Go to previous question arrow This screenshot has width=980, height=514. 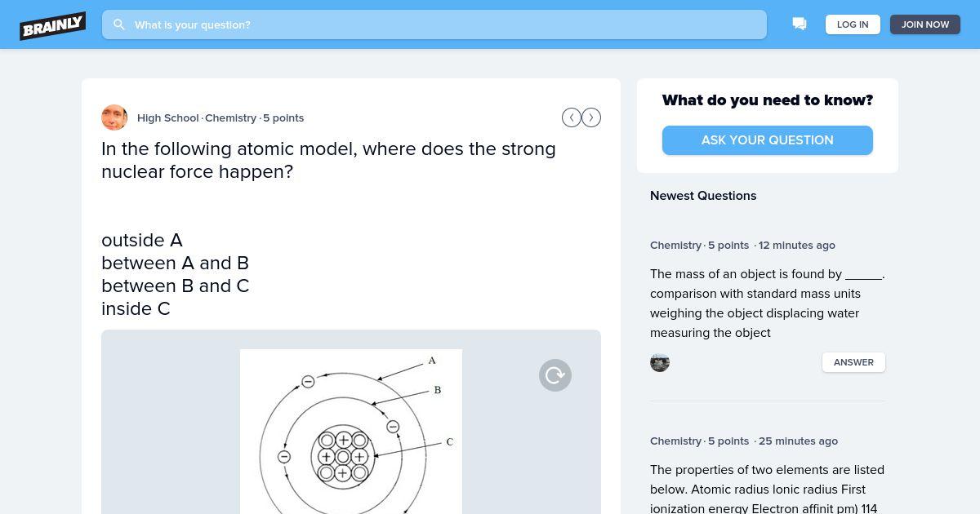point(572,117)
